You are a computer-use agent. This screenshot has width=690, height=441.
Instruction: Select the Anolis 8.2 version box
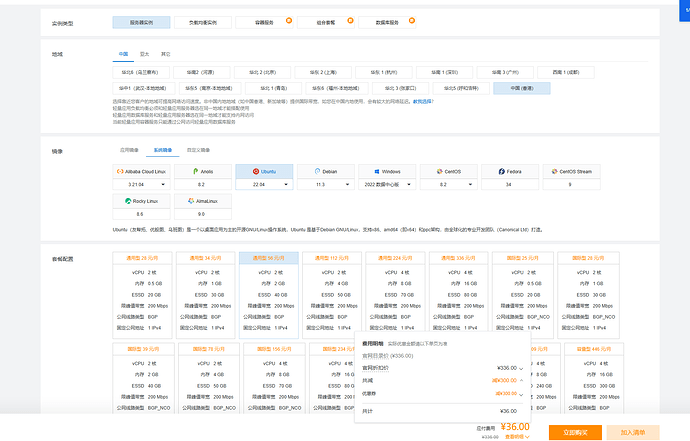pos(203,184)
